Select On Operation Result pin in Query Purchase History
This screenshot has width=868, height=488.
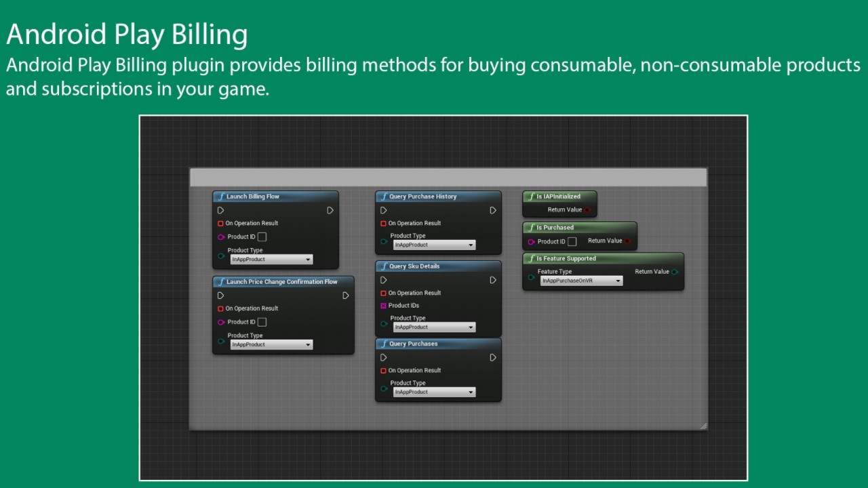click(x=383, y=223)
